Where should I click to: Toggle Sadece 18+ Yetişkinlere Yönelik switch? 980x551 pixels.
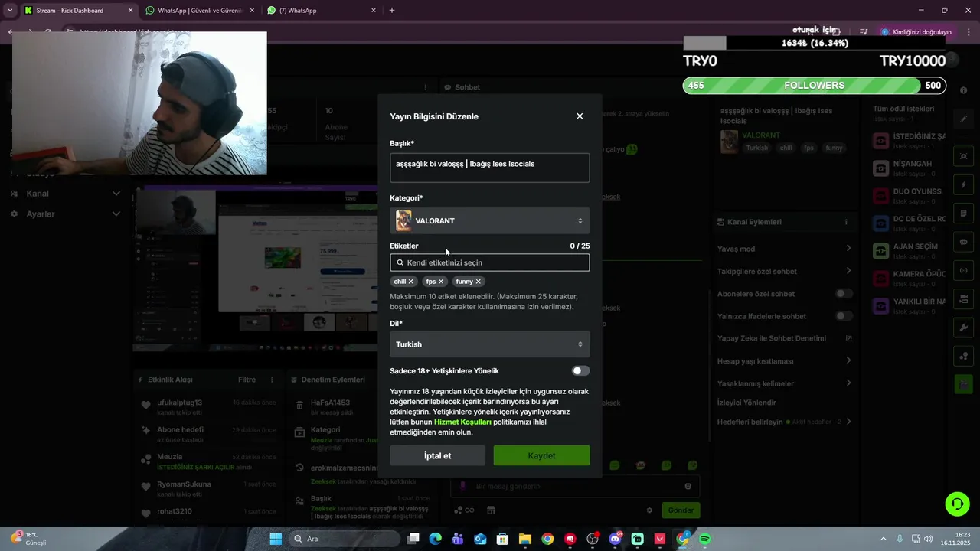point(581,371)
